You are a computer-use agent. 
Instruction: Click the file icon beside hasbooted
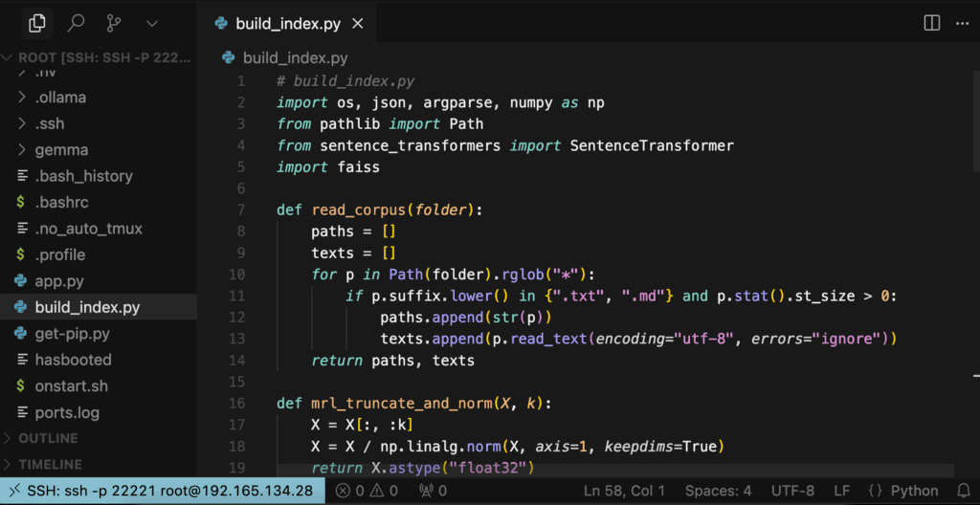[x=23, y=360]
